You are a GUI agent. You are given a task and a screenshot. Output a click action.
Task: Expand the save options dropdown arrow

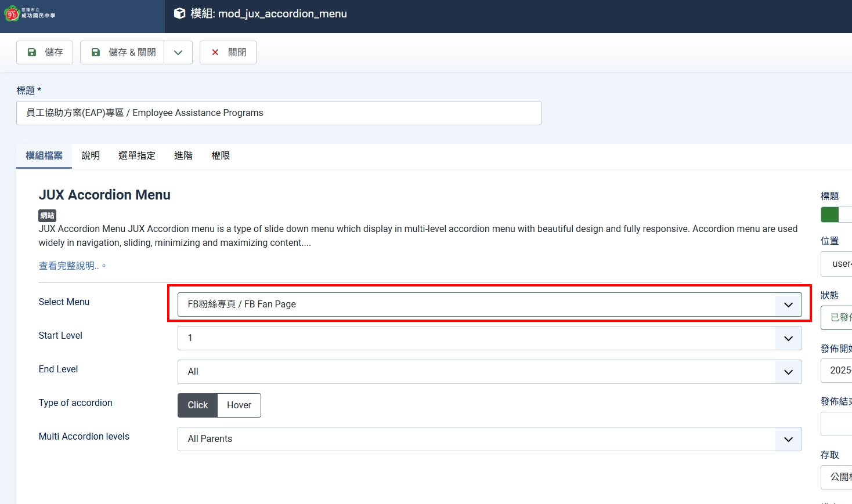[178, 52]
